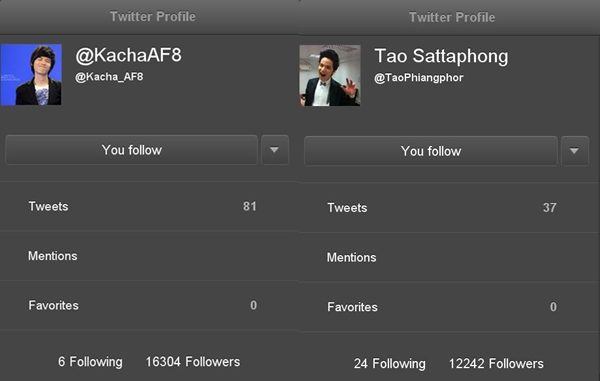Toggle You follow for @KachaAF8
600x381 pixels.
132,150
